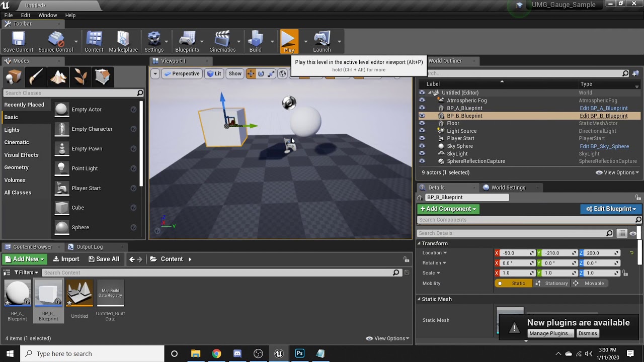Open the Marketplace toolbar icon
Image resolution: width=644 pixels, height=362 pixels.
pos(123,42)
